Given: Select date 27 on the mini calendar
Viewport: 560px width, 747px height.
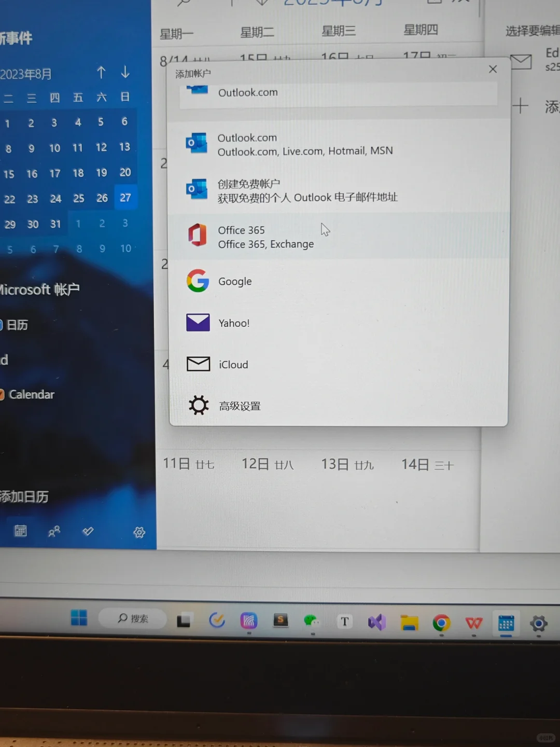Looking at the screenshot, I should tap(125, 198).
